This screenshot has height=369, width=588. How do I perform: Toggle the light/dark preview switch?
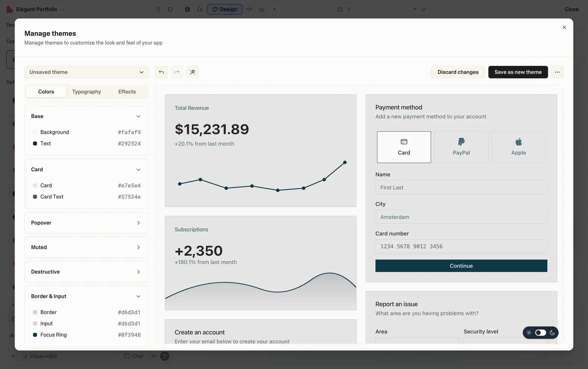pyautogui.click(x=541, y=333)
